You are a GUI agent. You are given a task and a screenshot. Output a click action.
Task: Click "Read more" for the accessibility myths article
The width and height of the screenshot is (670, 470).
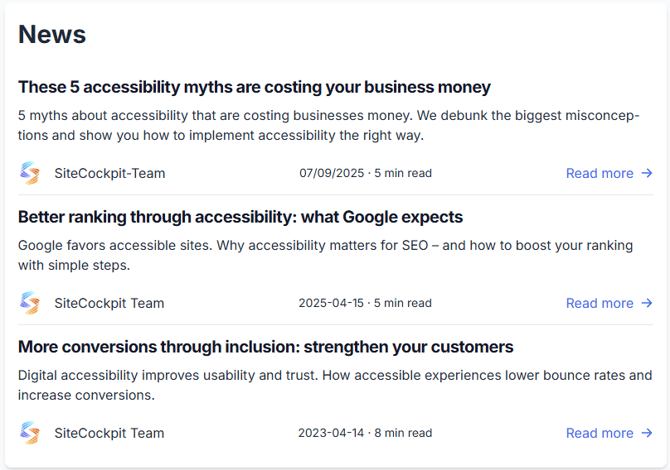[599, 173]
